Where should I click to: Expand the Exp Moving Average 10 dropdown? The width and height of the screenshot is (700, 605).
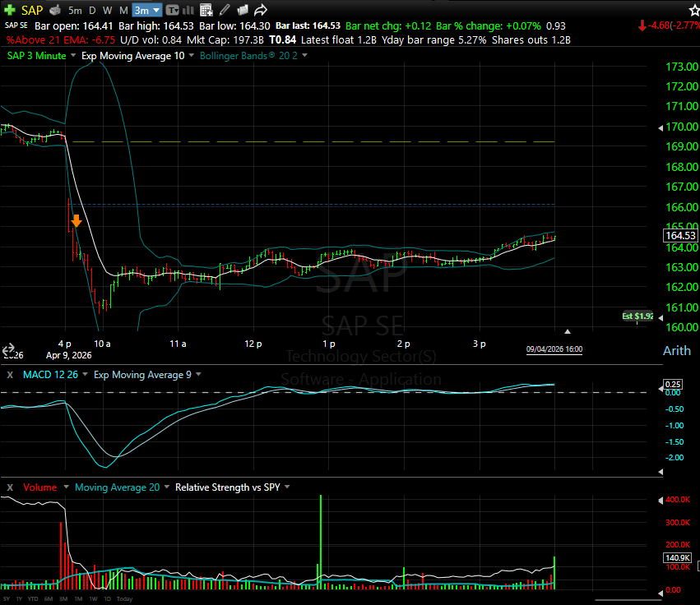click(192, 56)
